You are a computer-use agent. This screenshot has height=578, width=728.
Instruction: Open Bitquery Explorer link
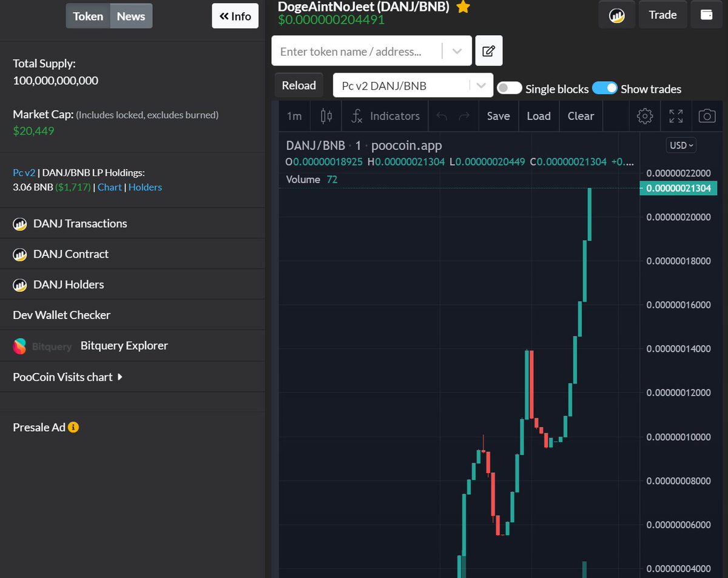coord(124,346)
